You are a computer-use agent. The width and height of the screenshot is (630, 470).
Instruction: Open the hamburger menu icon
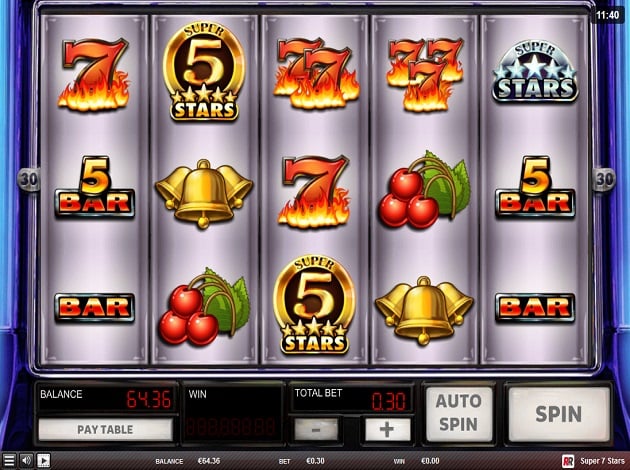pyautogui.click(x=9, y=460)
